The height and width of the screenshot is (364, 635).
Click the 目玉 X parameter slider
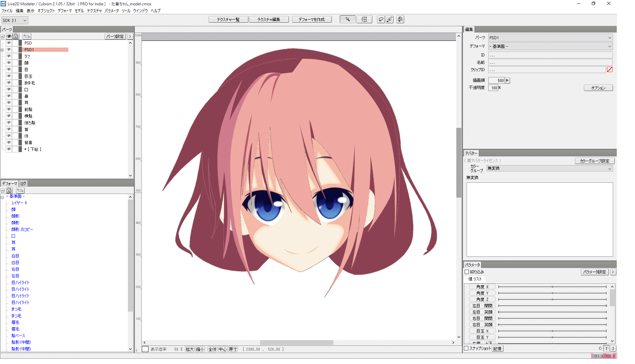[552, 331]
